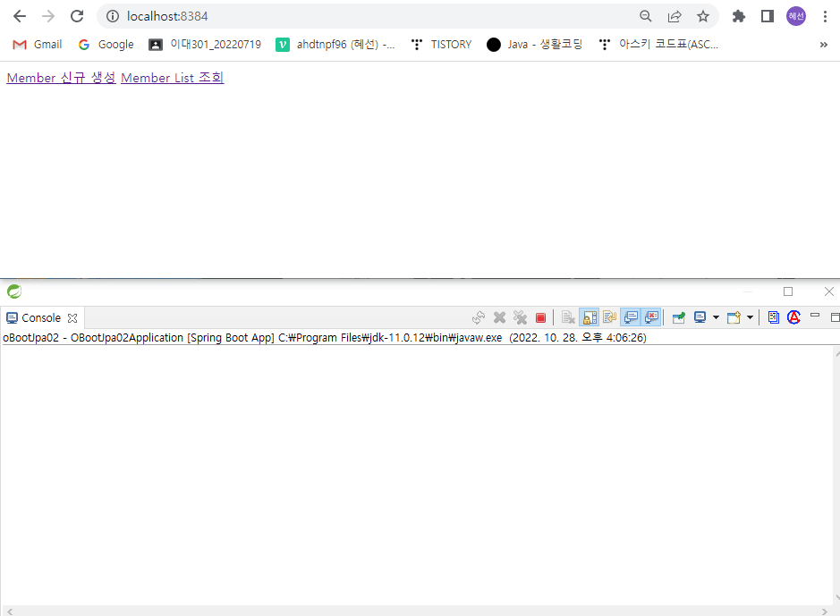Show more bookmarks chevron

coord(823,45)
